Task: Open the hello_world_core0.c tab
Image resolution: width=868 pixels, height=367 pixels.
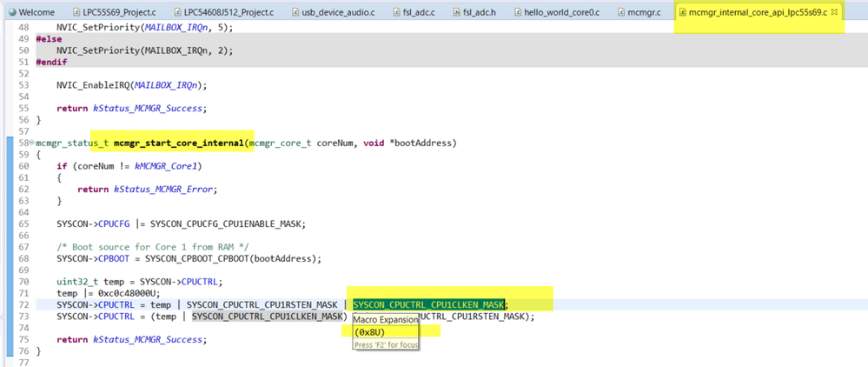Action: [556, 13]
